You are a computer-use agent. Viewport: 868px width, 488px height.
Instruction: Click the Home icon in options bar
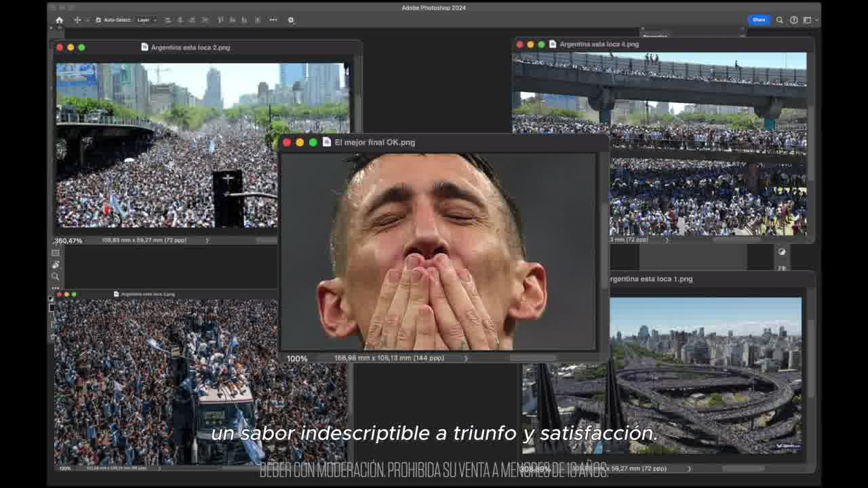click(x=60, y=20)
